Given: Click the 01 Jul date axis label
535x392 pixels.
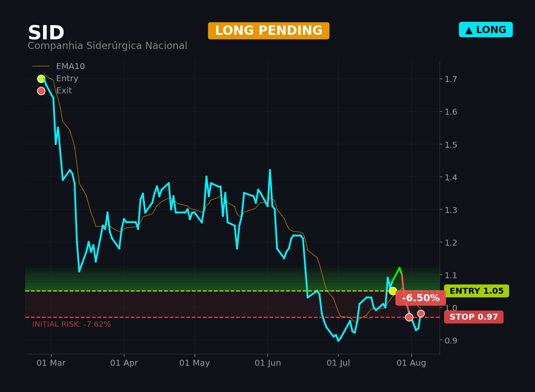Looking at the screenshot, I should click(338, 363).
